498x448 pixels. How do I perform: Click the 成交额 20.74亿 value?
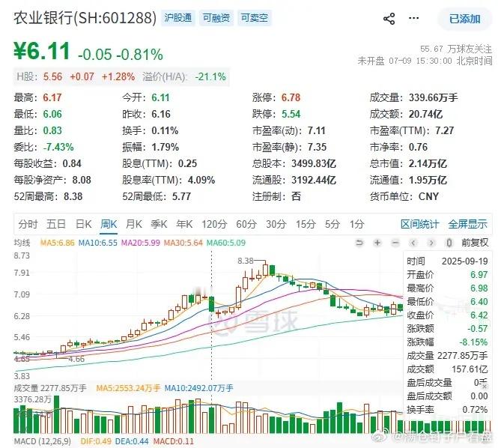point(425,114)
